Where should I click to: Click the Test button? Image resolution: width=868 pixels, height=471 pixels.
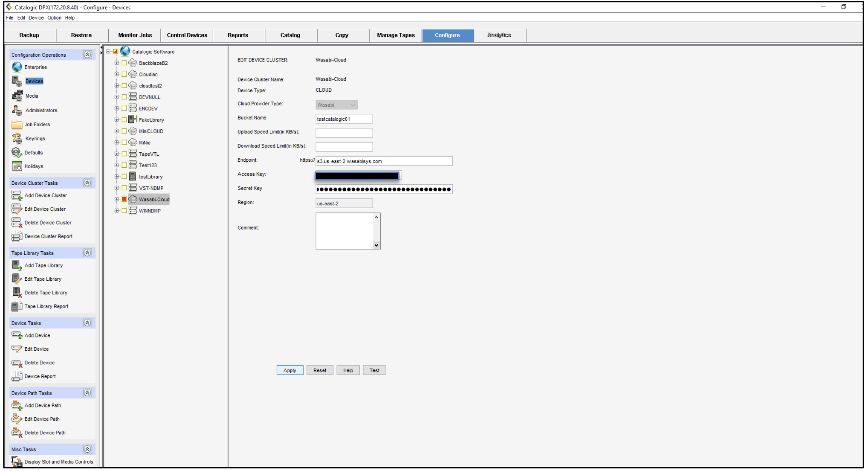(374, 370)
